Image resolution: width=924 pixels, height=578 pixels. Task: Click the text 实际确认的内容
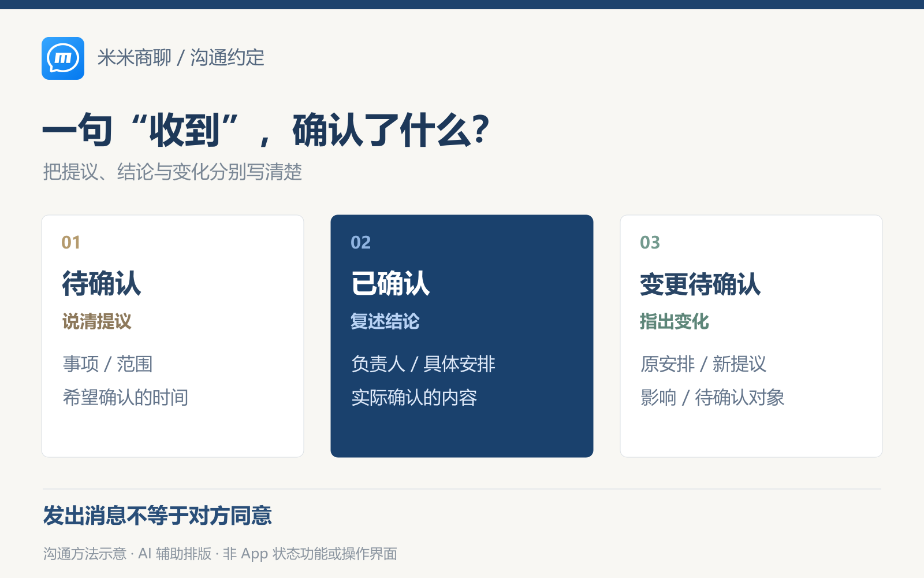[x=414, y=398]
